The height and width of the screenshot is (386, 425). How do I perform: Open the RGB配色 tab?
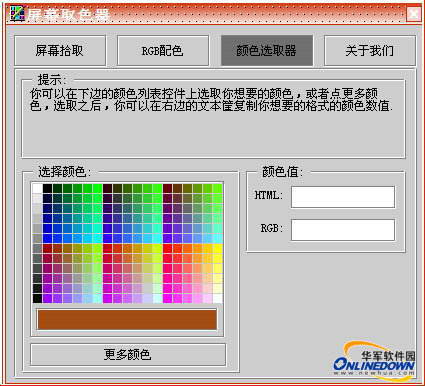[163, 51]
